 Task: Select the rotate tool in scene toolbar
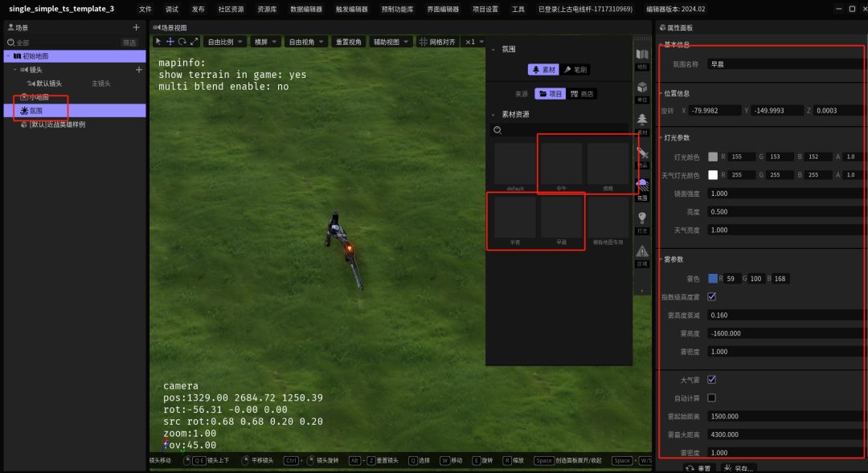[x=182, y=42]
